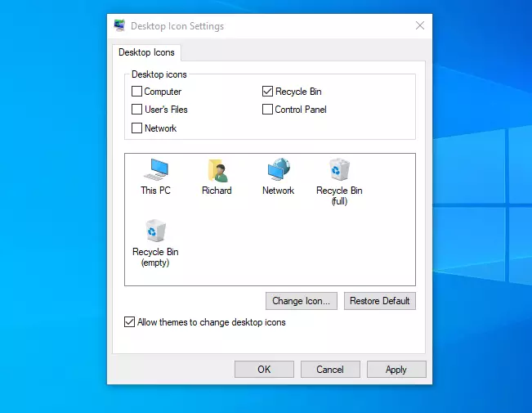Click the Apply button

pos(396,369)
